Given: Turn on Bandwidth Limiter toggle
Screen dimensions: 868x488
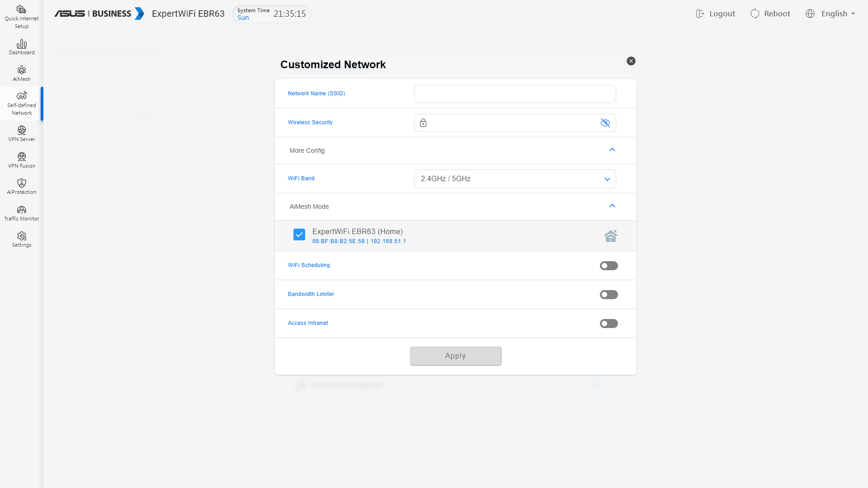Looking at the screenshot, I should point(609,295).
